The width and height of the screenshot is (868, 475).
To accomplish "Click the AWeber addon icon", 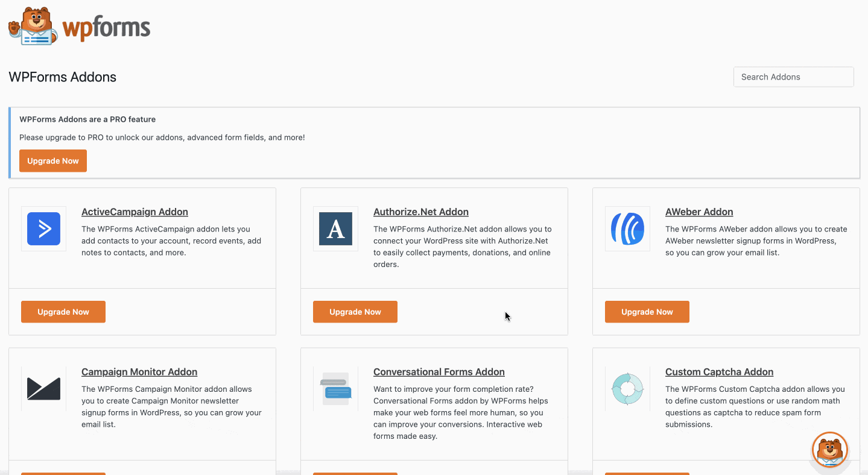I will pos(627,228).
